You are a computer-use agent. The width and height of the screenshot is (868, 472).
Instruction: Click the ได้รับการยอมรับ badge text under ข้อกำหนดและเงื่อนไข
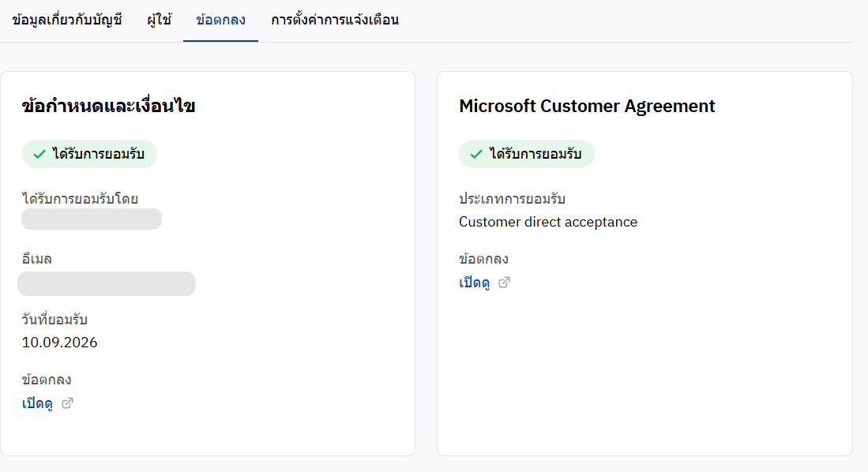[x=99, y=154]
